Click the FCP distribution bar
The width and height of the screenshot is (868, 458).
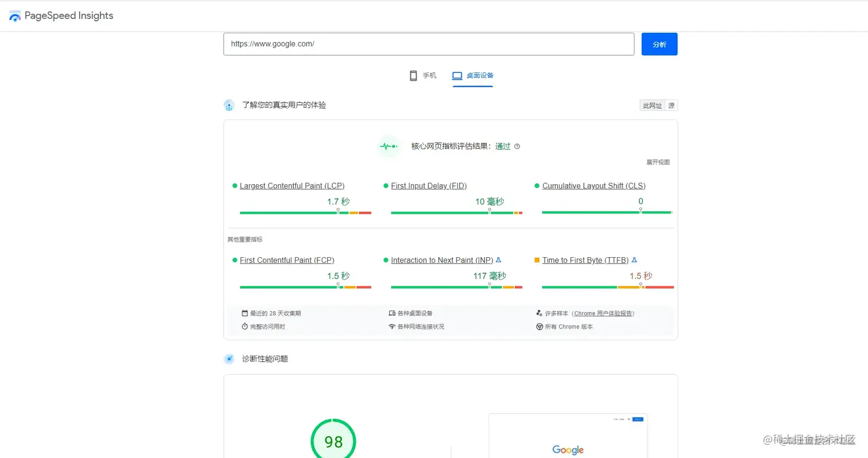305,287
